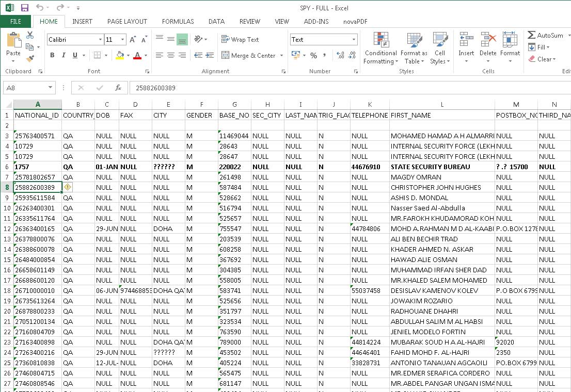Viewport: 571px width, 392px height.
Task: Click the Save icon in quick access toolbar
Action: pyautogui.click(x=24, y=8)
